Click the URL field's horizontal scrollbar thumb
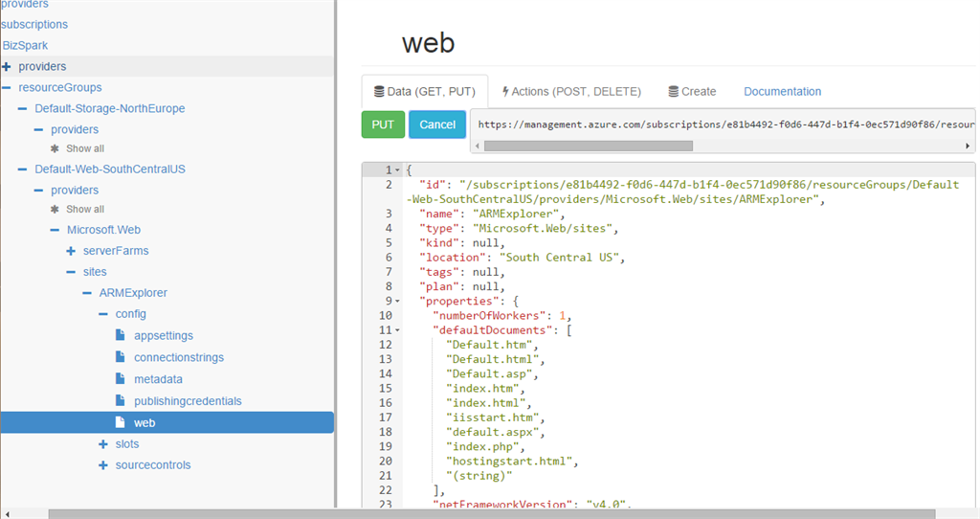This screenshot has width=980, height=519. click(588, 146)
